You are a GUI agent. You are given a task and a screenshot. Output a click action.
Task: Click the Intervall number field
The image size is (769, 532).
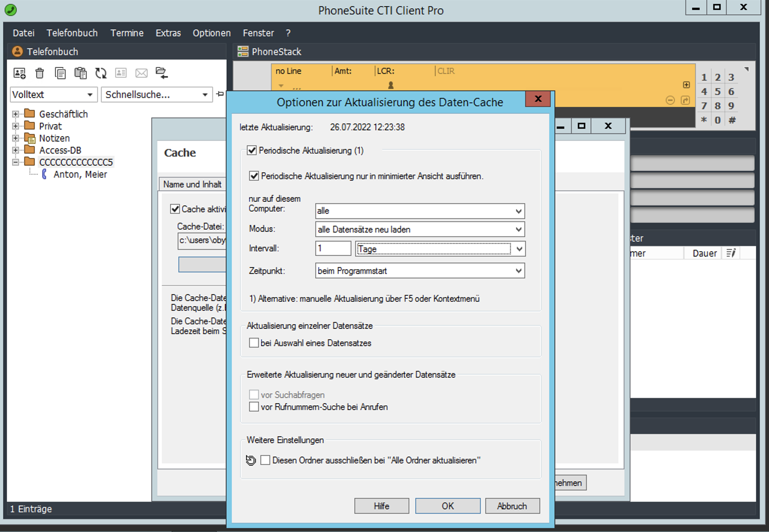coord(333,249)
